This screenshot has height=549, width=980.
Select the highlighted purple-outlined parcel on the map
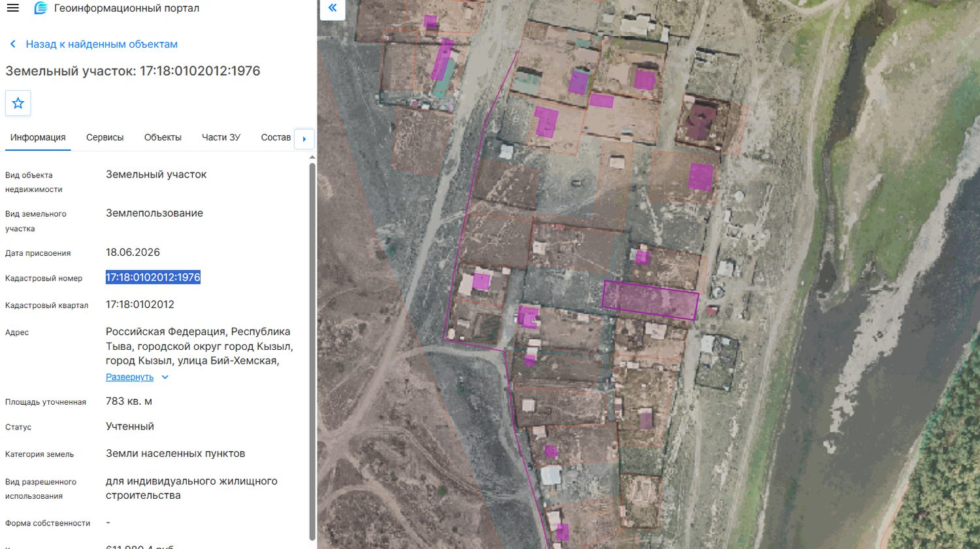tap(650, 300)
